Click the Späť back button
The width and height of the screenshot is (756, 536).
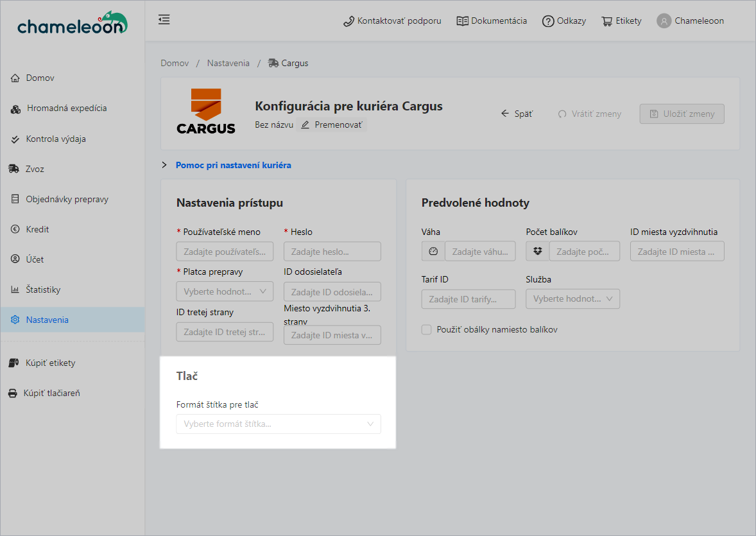point(517,114)
